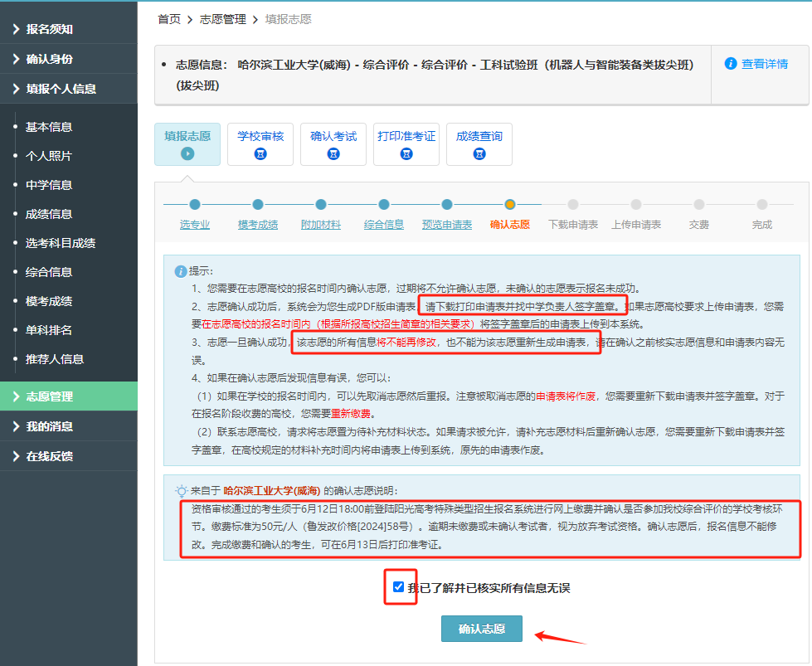The height and width of the screenshot is (666, 812).
Task: Click the lightbulb icon beside 来自于
Action: pos(182,491)
